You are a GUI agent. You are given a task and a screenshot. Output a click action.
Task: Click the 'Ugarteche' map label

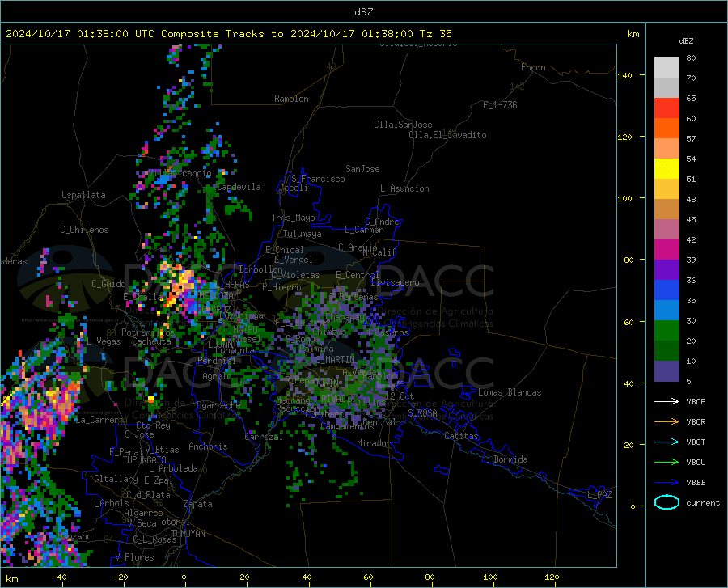coord(218,404)
